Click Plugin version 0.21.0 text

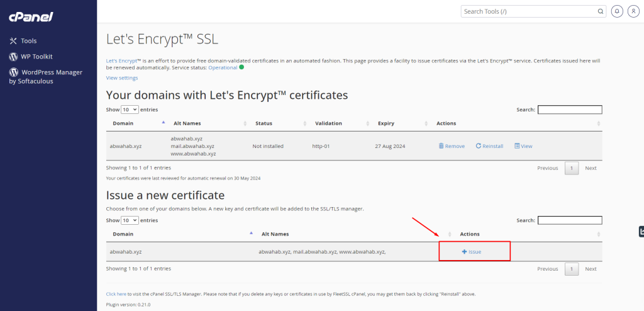pos(128,305)
